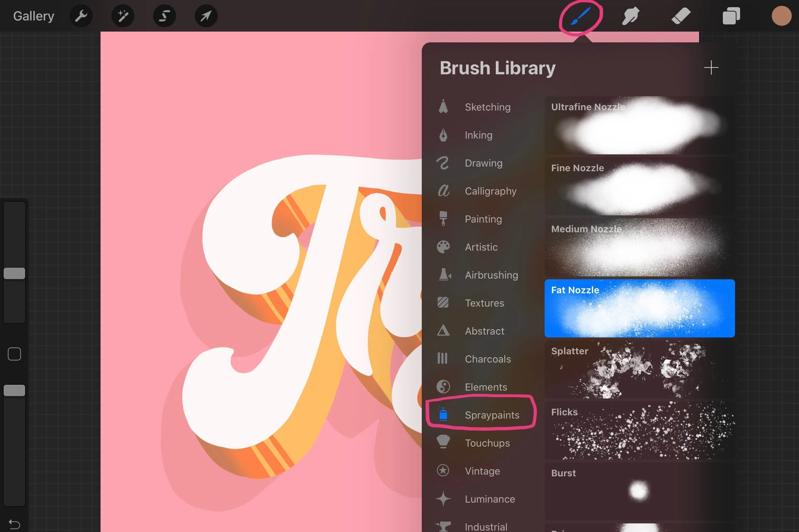799x532 pixels.
Task: Choose the Splatter brush
Action: (639, 370)
